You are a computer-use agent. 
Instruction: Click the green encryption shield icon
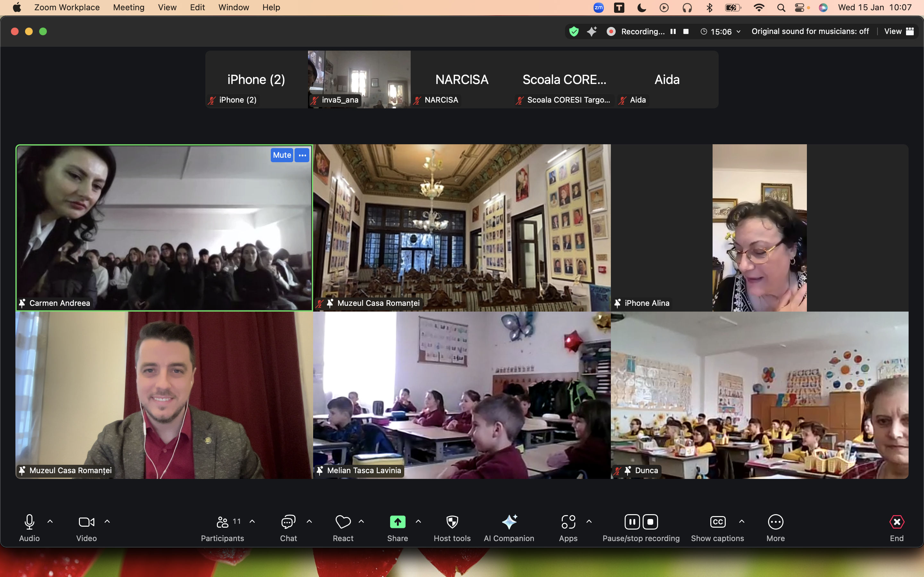click(574, 31)
